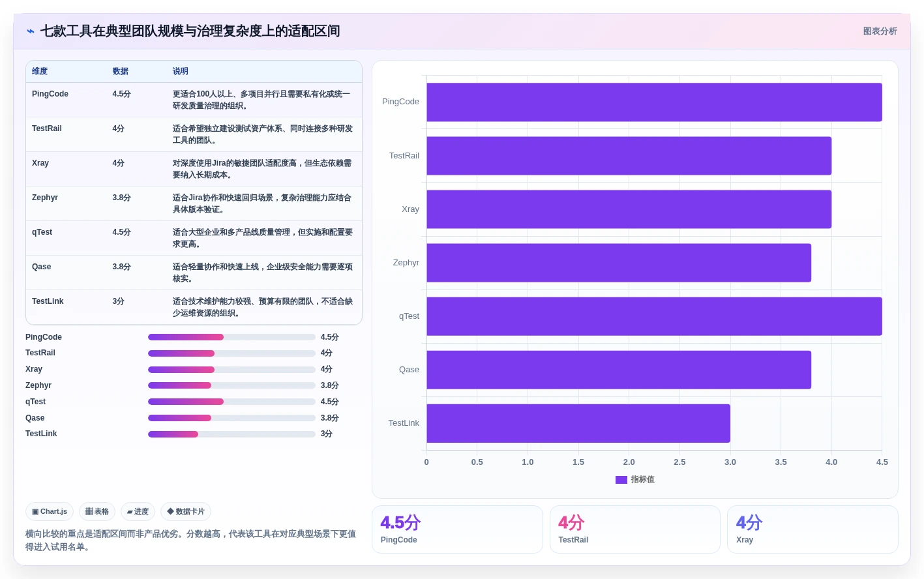Select the Qase table row name
The width and height of the screenshot is (924, 579).
point(41,267)
